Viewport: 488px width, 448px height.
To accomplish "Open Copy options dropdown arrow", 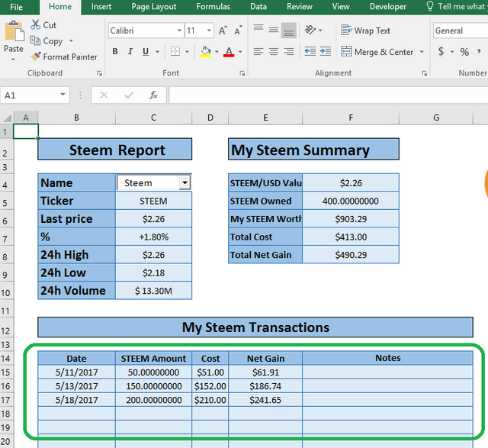I will pos(71,40).
